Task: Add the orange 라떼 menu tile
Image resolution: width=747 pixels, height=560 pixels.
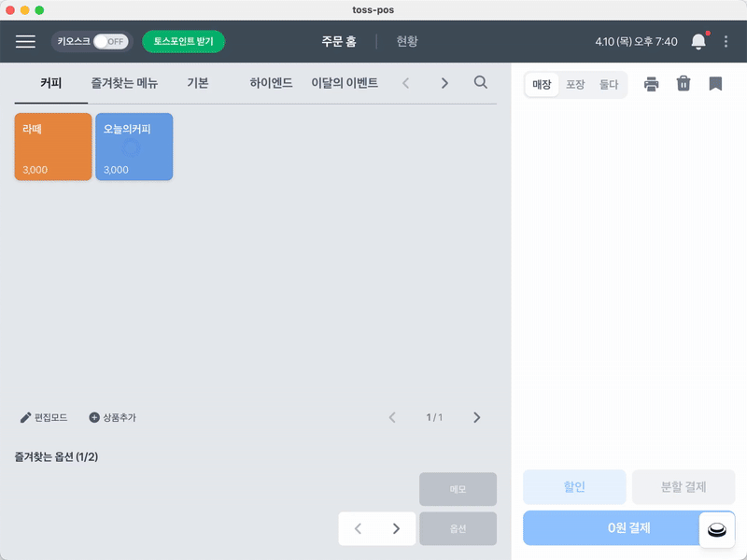Action: coord(53,147)
